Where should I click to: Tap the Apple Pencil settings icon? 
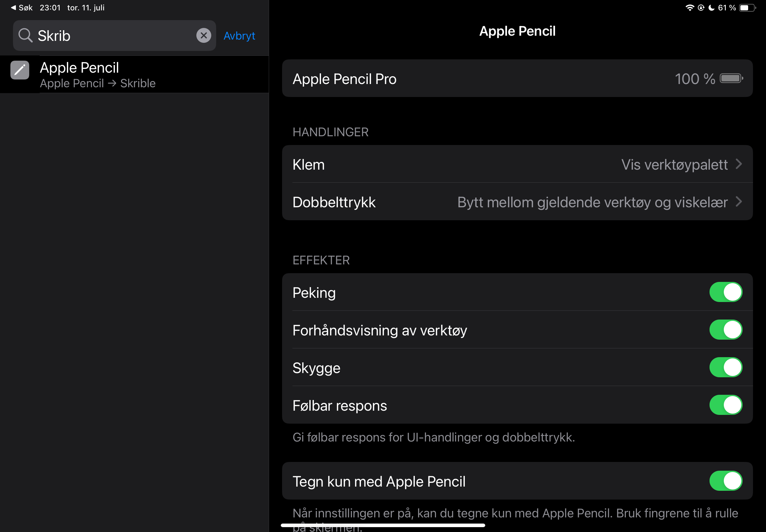coord(20,70)
